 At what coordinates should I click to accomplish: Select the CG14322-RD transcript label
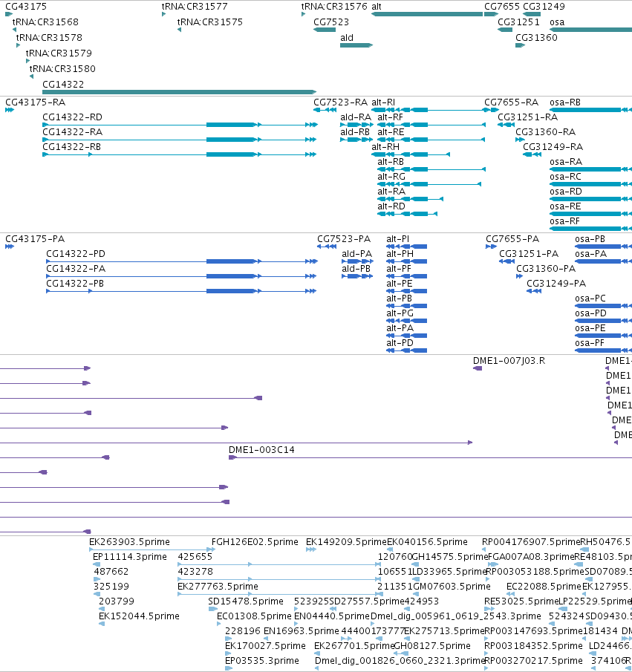coord(73,117)
